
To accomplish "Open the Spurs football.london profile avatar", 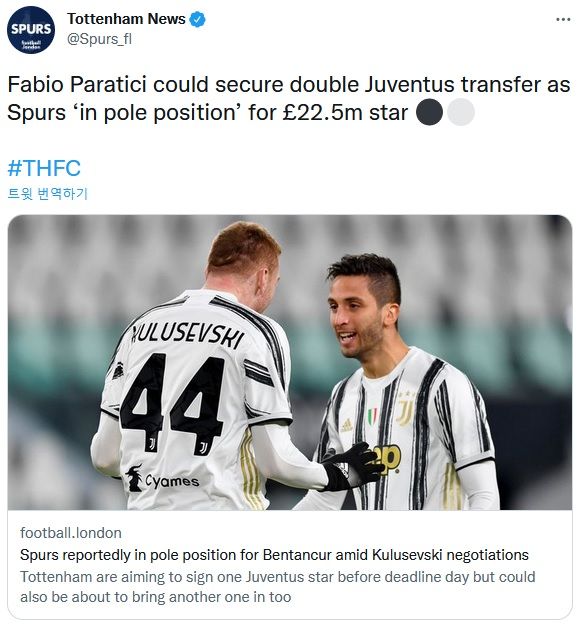I will coord(31,30).
